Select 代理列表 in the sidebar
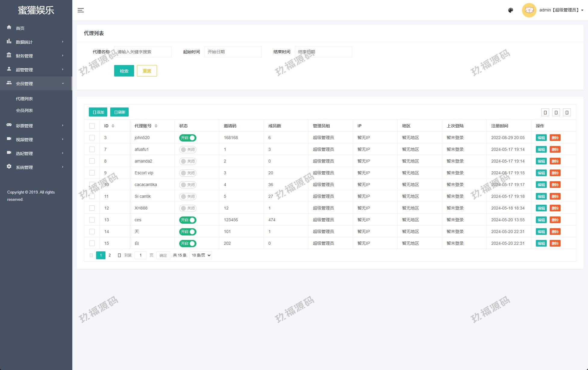The width and height of the screenshot is (588, 370). 24,99
